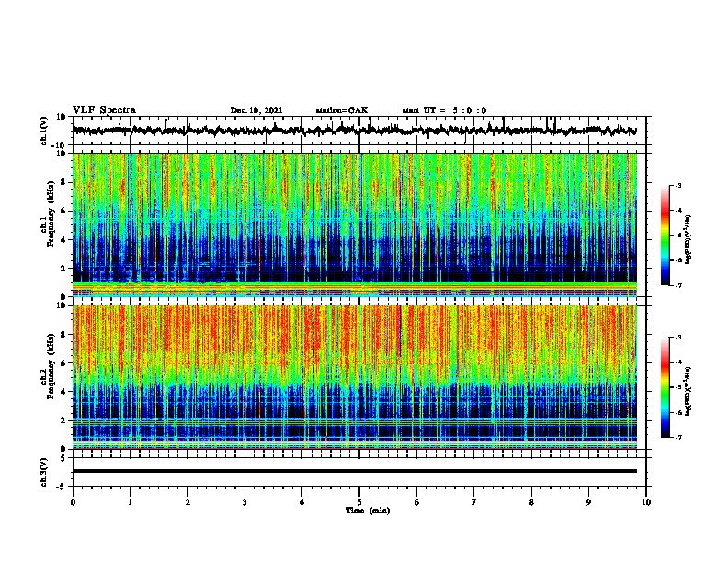Click the '-7' label on ch.1 colorbar
728x563 pixels.
pos(677,285)
